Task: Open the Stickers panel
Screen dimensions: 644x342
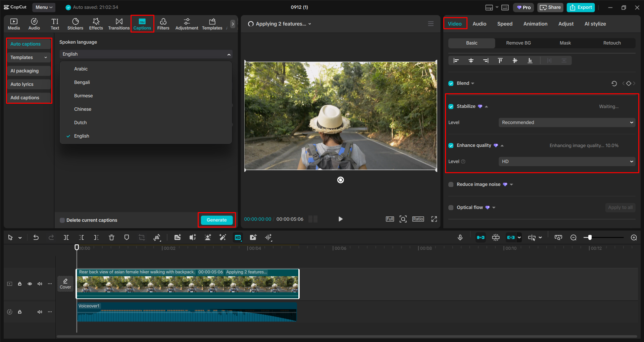Action: (x=75, y=24)
